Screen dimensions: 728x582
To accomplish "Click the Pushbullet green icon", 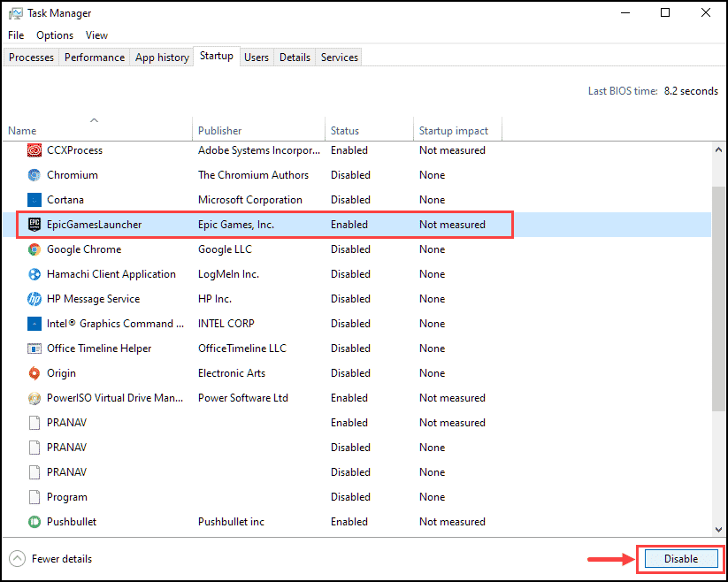I will (x=34, y=522).
